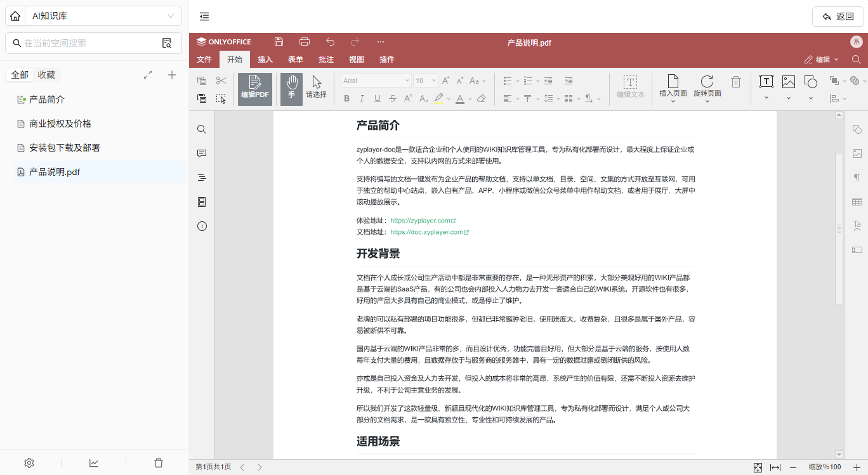
Task: Open the comments panel icon
Action: point(202,153)
